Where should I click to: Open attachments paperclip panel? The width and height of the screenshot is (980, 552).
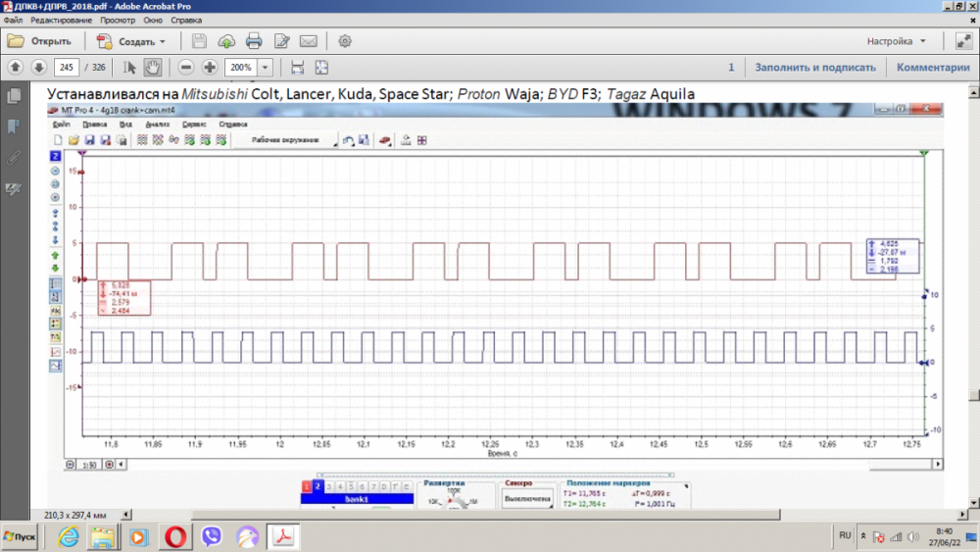click(x=14, y=157)
